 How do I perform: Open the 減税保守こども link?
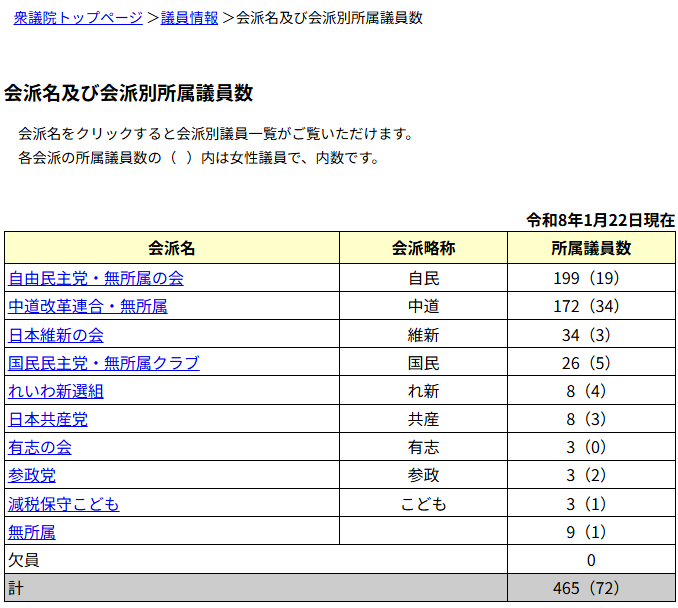coord(64,504)
